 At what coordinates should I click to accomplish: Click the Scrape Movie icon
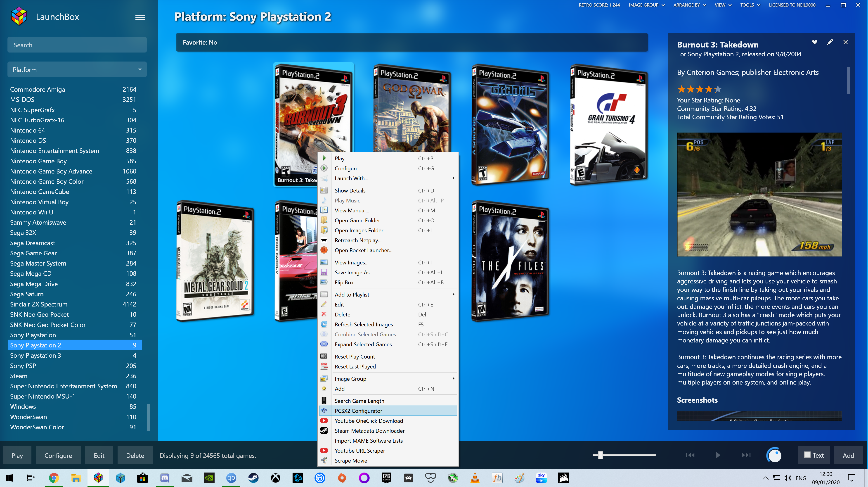coord(324,460)
